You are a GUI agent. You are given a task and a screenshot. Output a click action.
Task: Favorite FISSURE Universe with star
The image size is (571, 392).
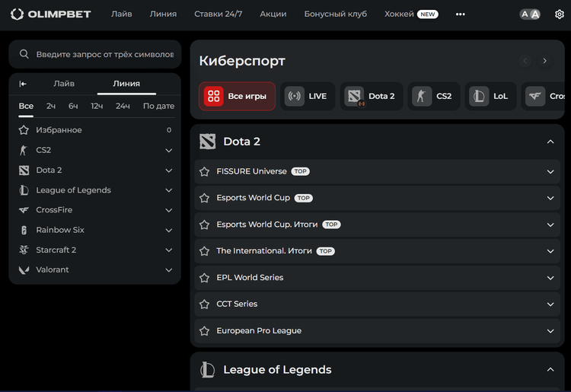coord(204,172)
